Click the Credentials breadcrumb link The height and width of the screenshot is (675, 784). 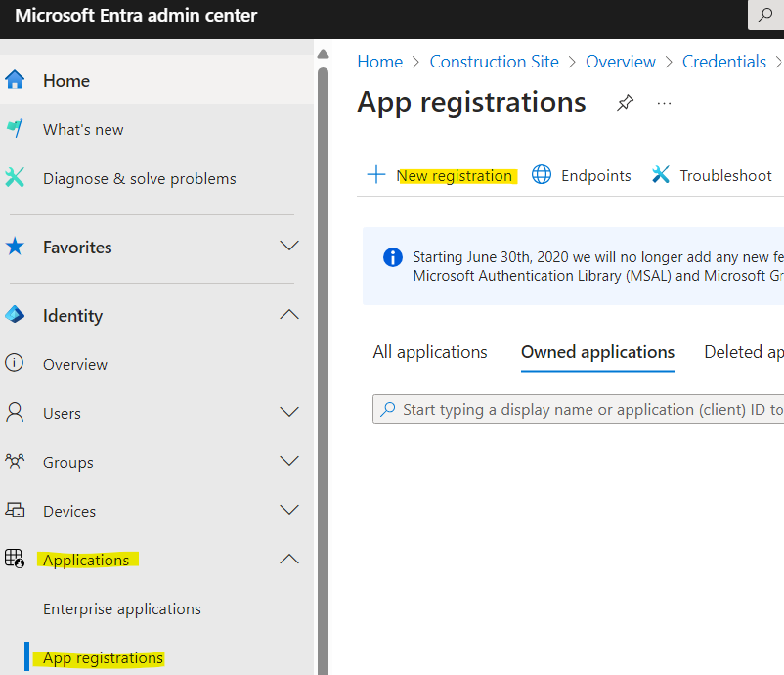724,62
